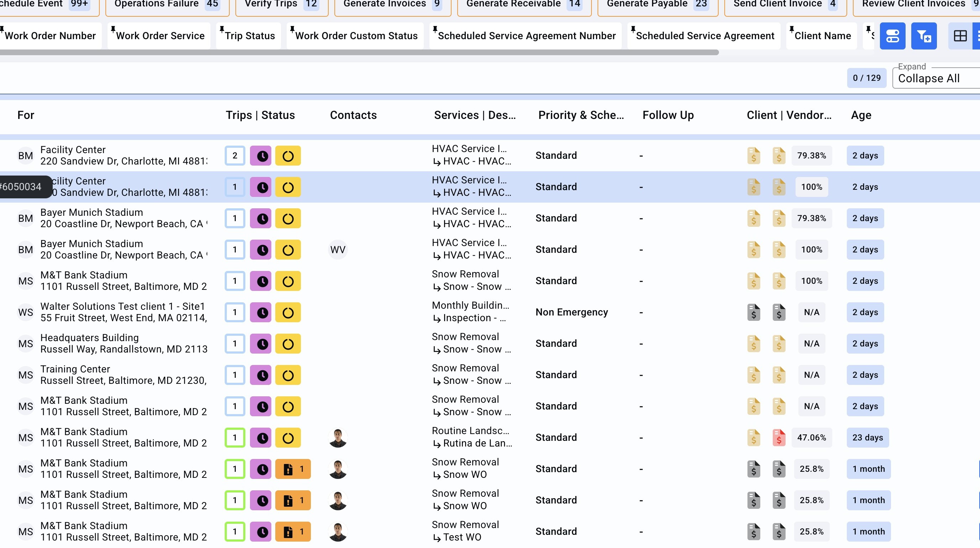Click the WV contact avatar
980x548 pixels.
(338, 250)
